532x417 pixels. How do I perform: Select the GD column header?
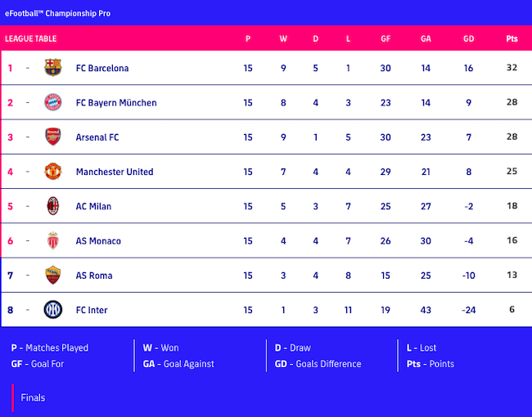(468, 39)
